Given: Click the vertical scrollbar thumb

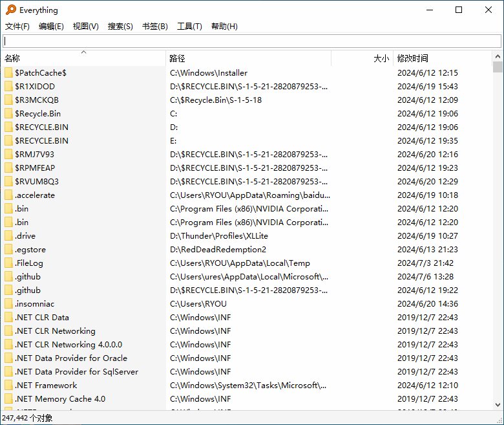Looking at the screenshot, I should coord(498,67).
